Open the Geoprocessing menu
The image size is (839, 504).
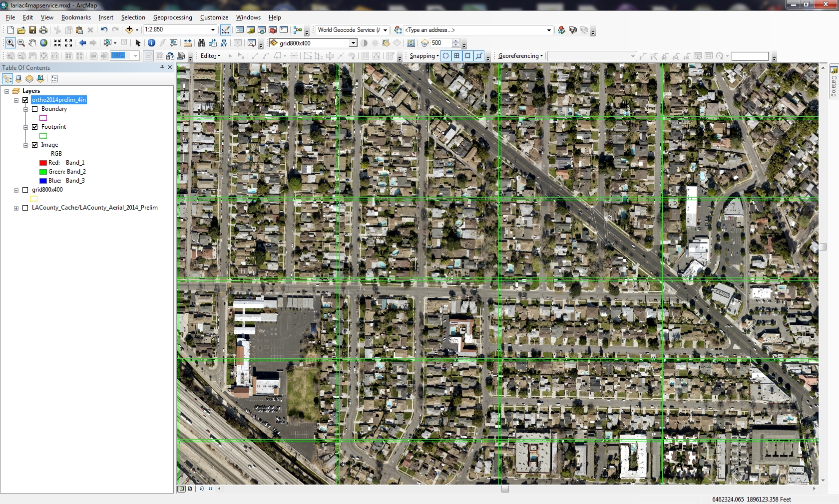(x=172, y=17)
